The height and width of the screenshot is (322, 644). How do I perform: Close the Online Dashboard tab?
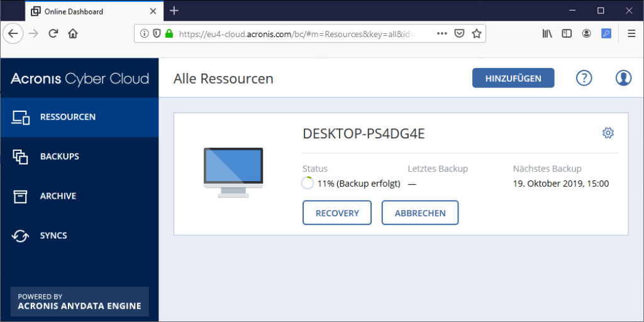153,11
